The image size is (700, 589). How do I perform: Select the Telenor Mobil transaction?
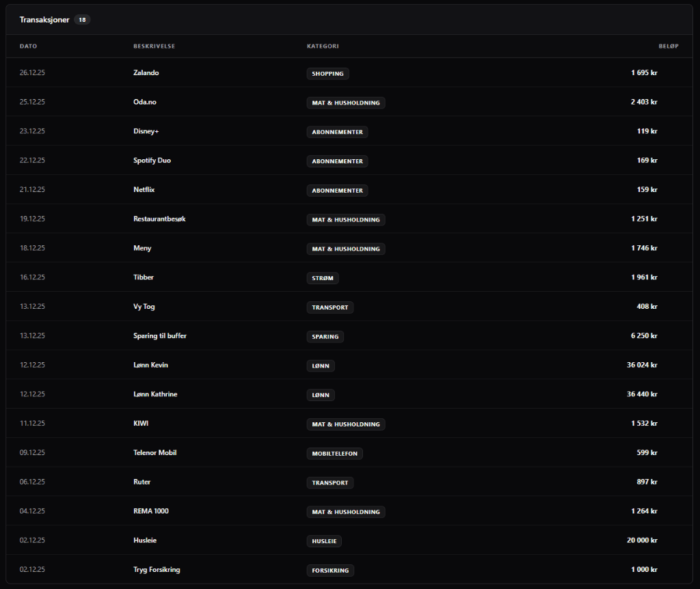tap(154, 452)
